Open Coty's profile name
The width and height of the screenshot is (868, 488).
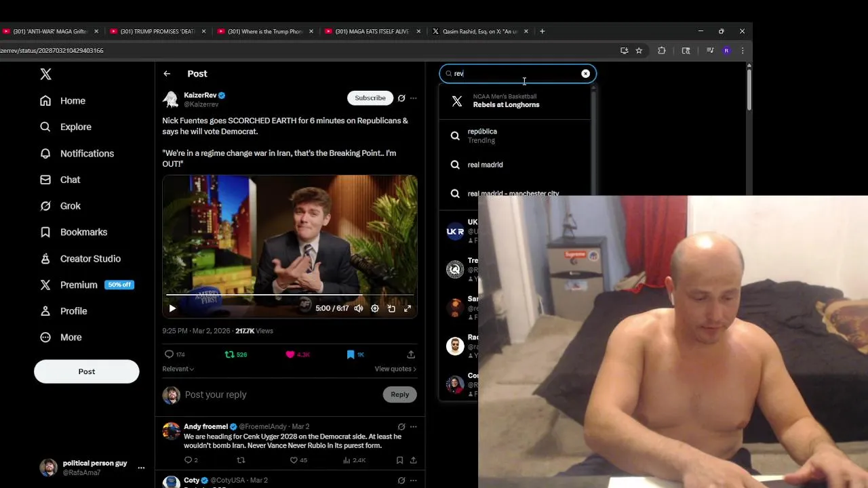tap(191, 481)
